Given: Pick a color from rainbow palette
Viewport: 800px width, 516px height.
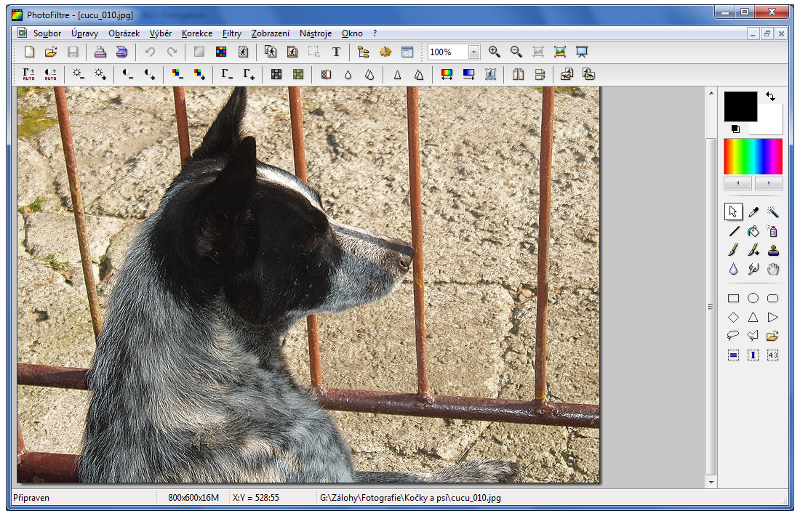Looking at the screenshot, I should click(x=753, y=156).
